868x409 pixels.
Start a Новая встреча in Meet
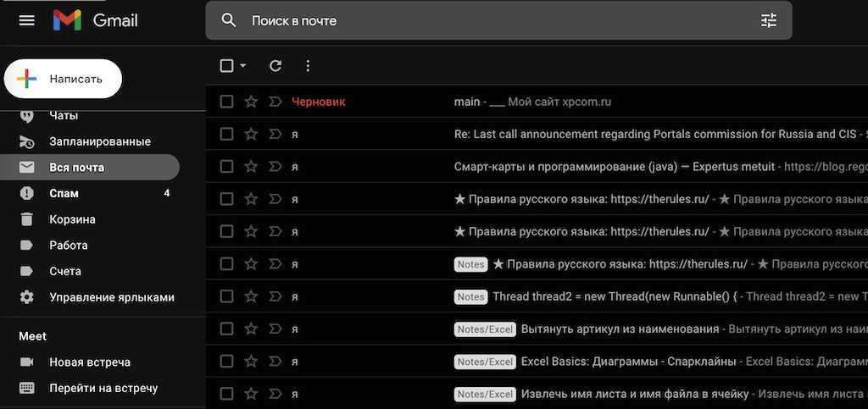point(89,362)
